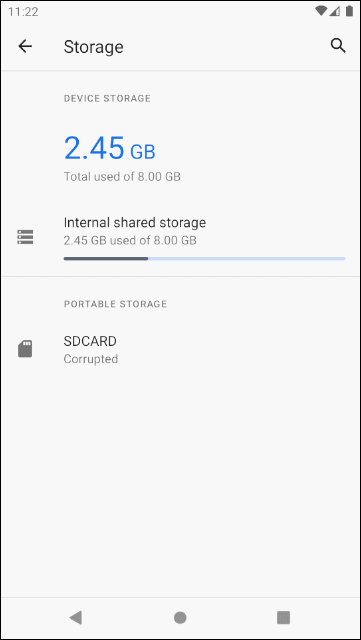Viewport: 361px width, 640px height.
Task: Tap the 11:22 clock in status bar
Action: point(23,11)
